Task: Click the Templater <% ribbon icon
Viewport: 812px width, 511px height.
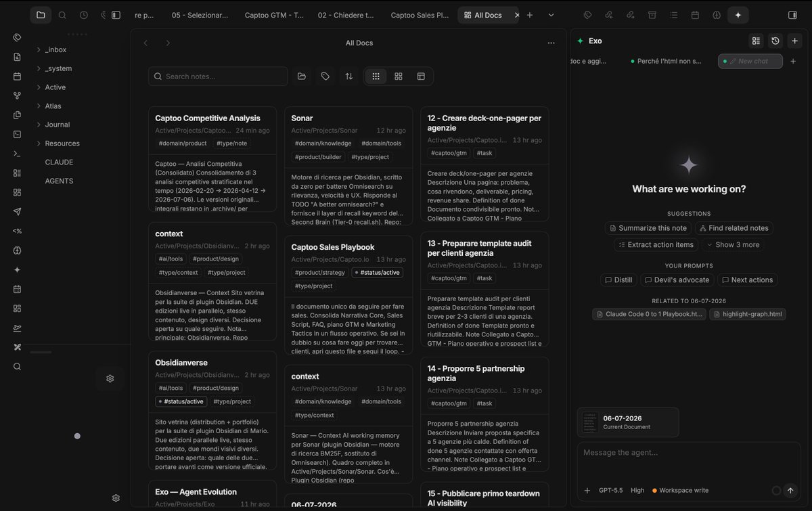Action: point(17,231)
